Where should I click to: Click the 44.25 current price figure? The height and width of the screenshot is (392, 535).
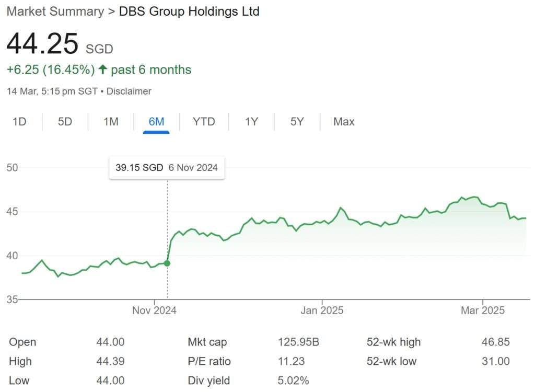tap(42, 44)
